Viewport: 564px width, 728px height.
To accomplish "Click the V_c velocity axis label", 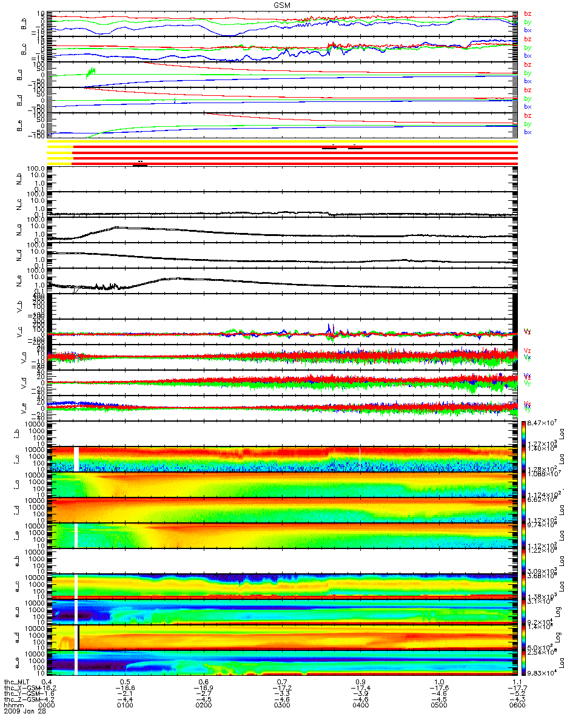I will 18,332.
